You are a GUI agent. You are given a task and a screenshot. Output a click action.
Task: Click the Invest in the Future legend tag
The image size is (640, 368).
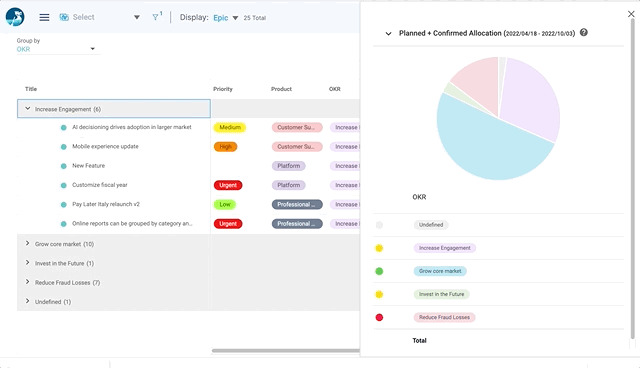coord(441,294)
